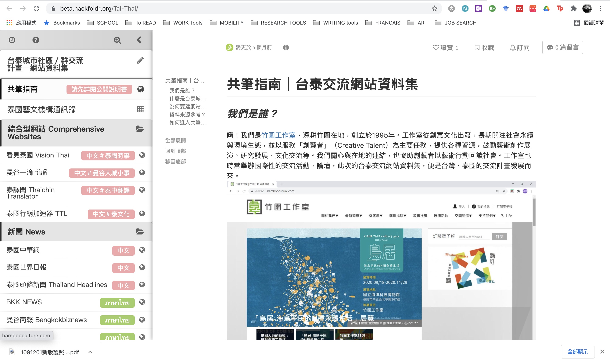Open the 閱讀清單 reading list

point(589,23)
